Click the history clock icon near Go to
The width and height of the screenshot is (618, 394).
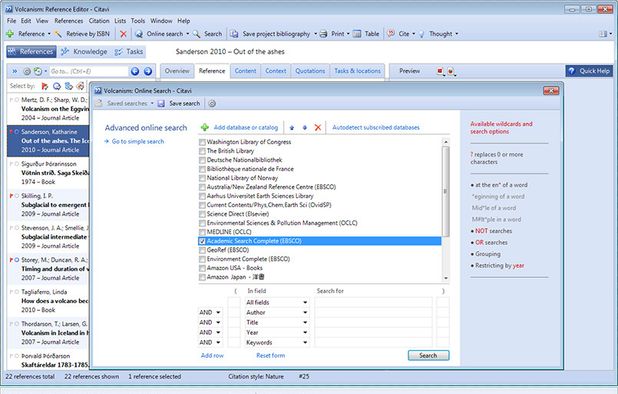38,71
